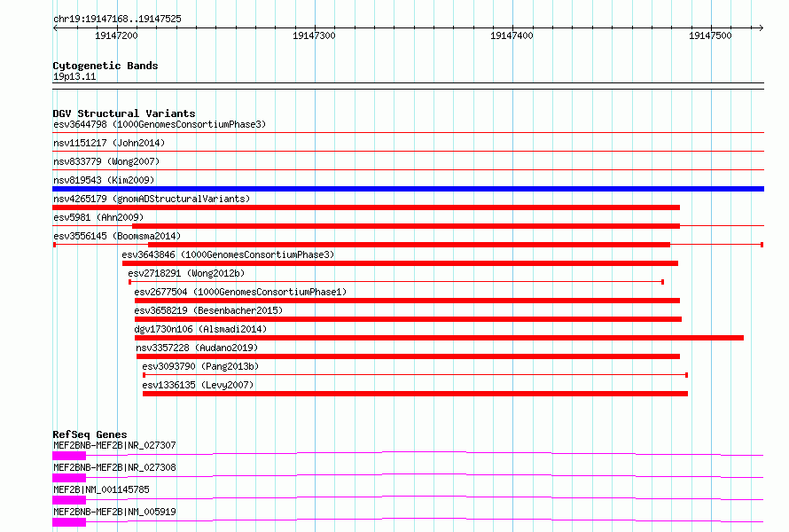The width and height of the screenshot is (789, 532).
Task: Select the DGV Structural Variants track title
Action: (124, 113)
